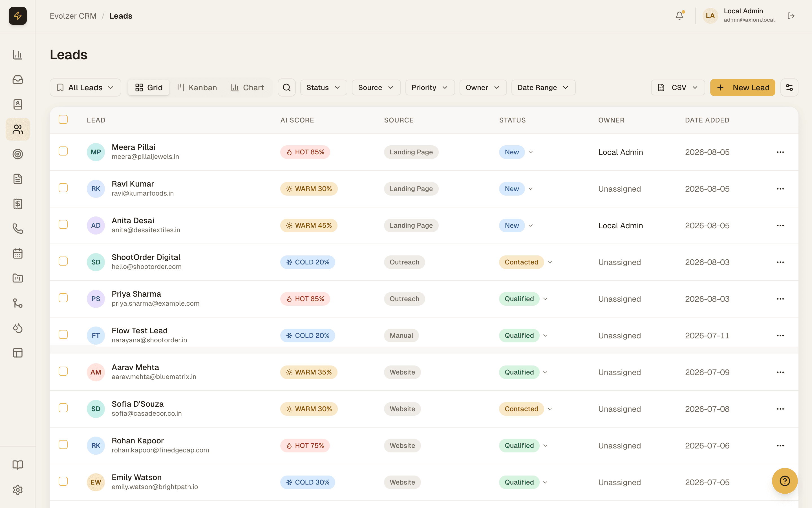Check the Flow Test Lead row checkbox
Screen dimensions: 812x508
63,335
